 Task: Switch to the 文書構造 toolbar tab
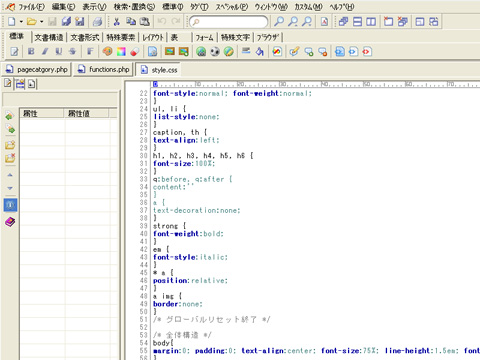click(49, 37)
